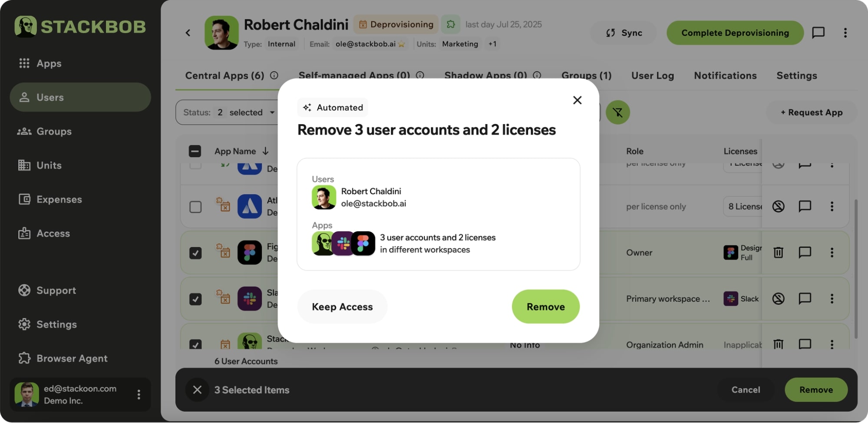The width and height of the screenshot is (868, 423).
Task: Switch to the user Settings tab
Action: (x=796, y=76)
